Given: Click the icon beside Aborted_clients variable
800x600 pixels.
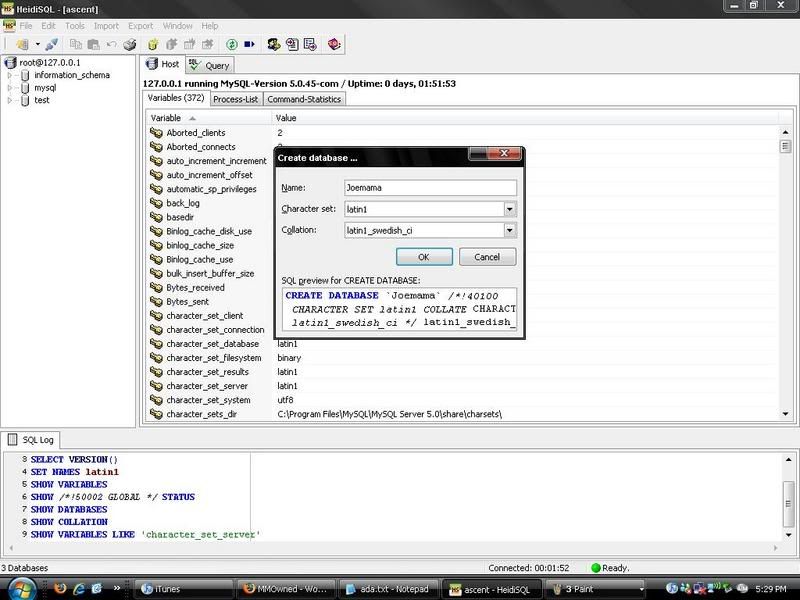Looking at the screenshot, I should coord(156,133).
